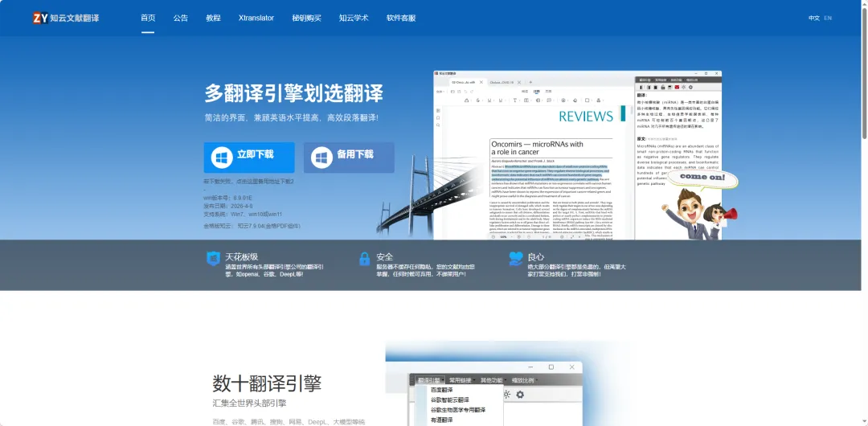Open the 知云7.9.04(金格PDF组件) link

[269, 226]
